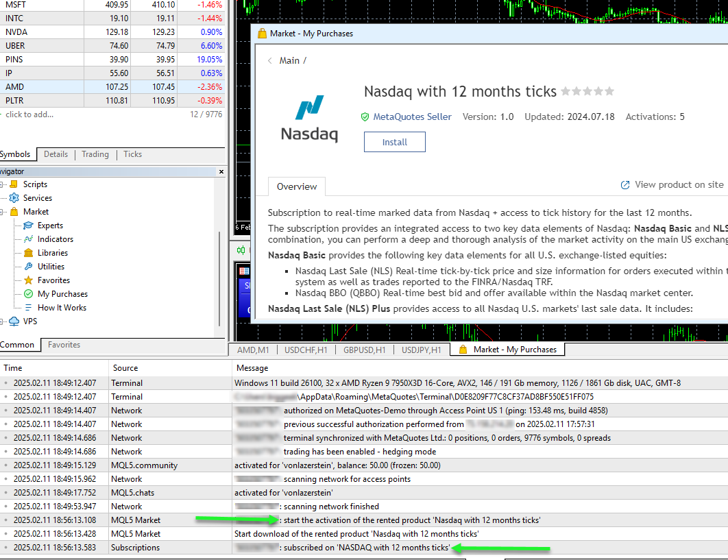Navigate to Main breadcrumb

(289, 60)
